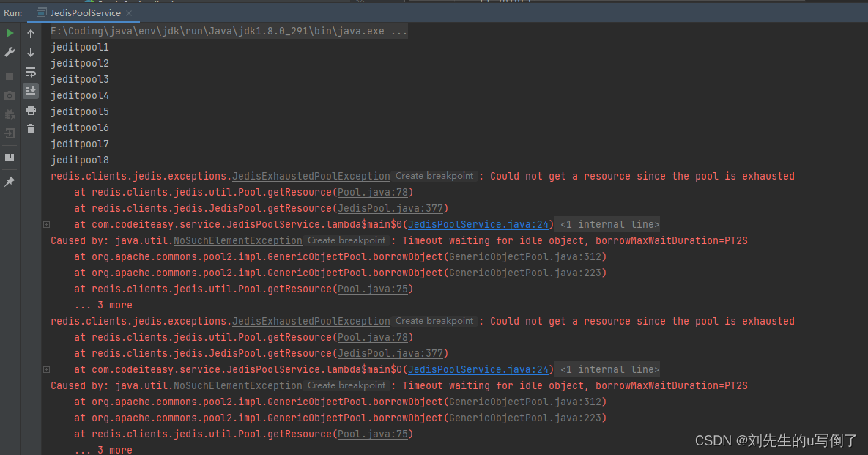Open Pool.java:75 link in the upper trace
The height and width of the screenshot is (455, 868).
point(373,289)
